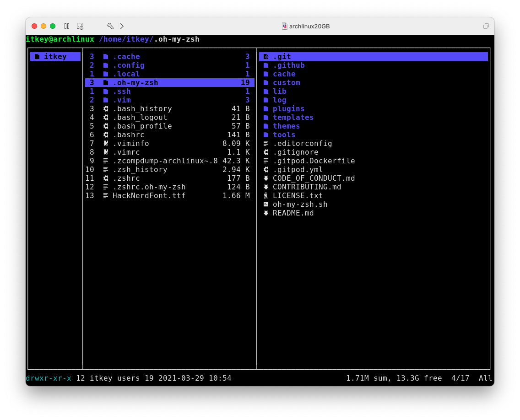520x420 pixels.
Task: Select the .zshrc.oh-my-zsh file name
Action: 149,187
